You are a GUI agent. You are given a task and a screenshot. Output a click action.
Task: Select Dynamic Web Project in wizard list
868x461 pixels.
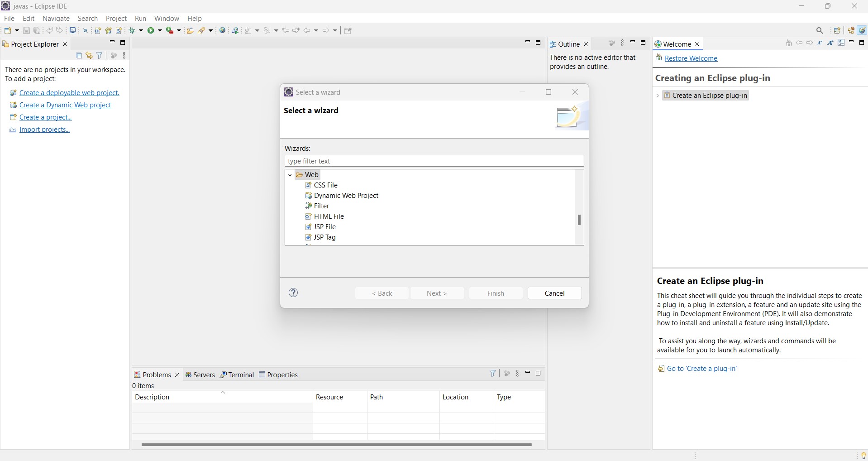(346, 196)
